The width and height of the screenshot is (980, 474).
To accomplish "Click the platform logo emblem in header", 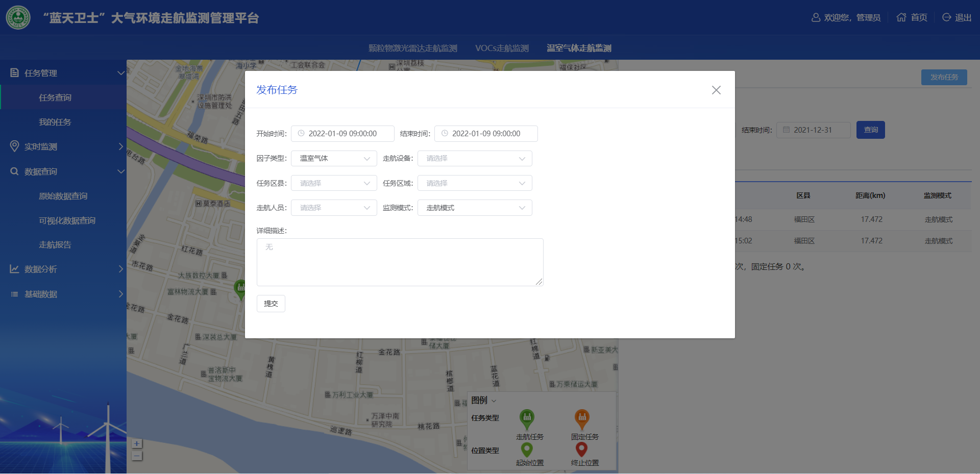I will coord(18,18).
